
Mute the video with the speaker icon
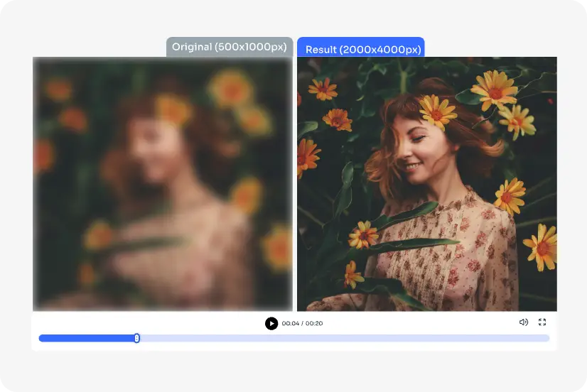(x=523, y=322)
